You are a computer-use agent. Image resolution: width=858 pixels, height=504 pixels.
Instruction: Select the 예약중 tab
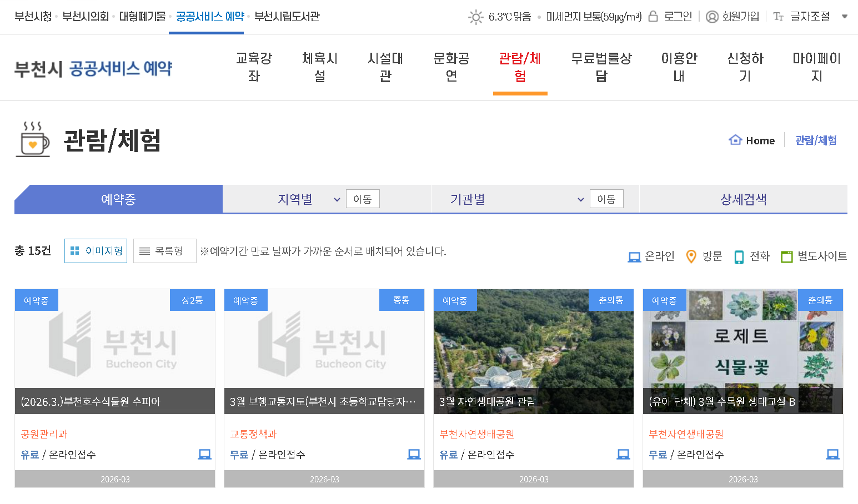(118, 199)
